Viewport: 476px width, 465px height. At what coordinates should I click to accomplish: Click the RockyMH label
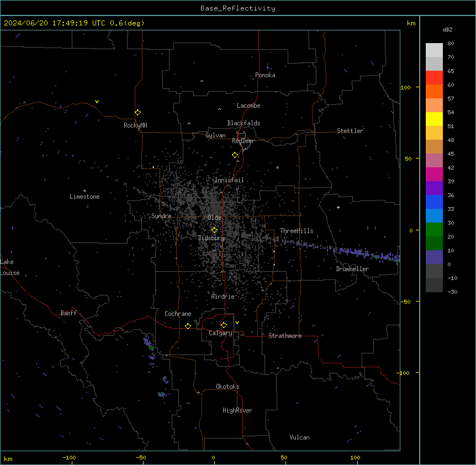(x=135, y=125)
